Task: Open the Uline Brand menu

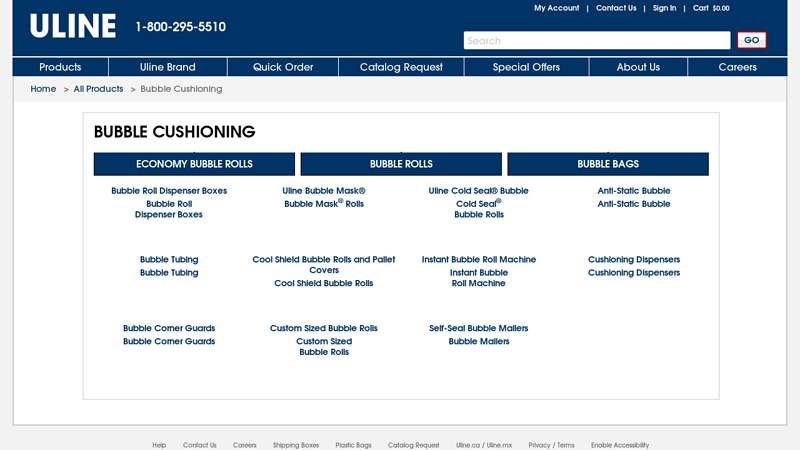Action: click(x=167, y=67)
